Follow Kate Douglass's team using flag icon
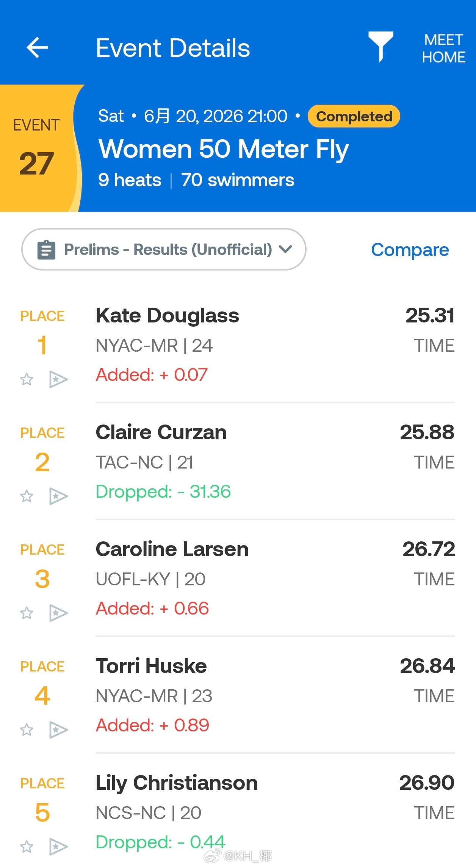This screenshot has width=476, height=868. (58, 379)
